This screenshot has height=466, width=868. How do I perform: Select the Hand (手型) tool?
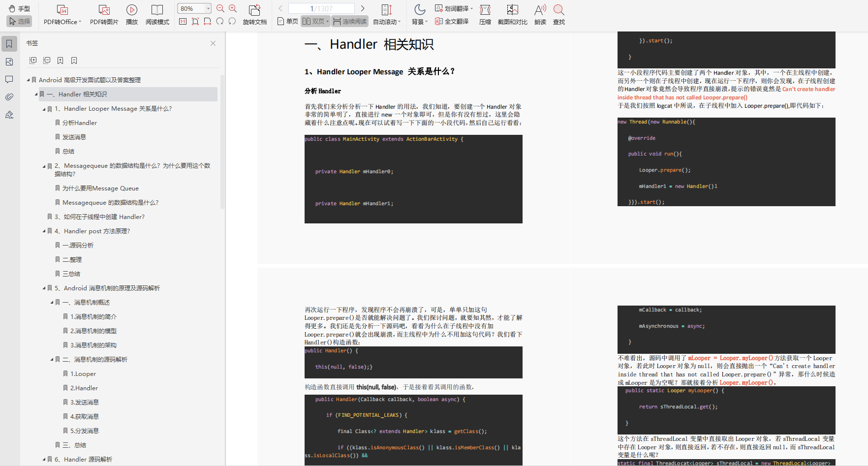pos(19,8)
